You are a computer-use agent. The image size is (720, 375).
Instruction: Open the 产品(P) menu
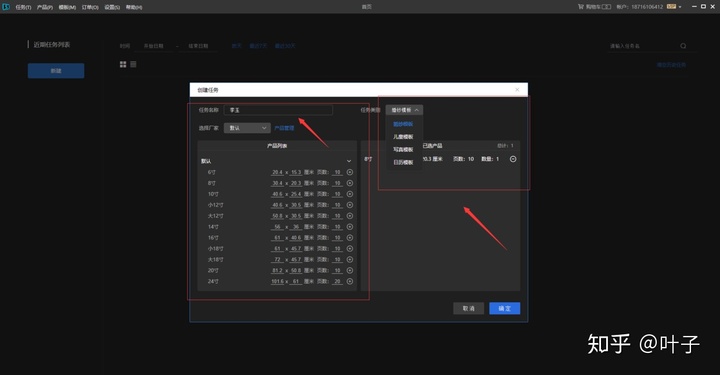pos(45,7)
